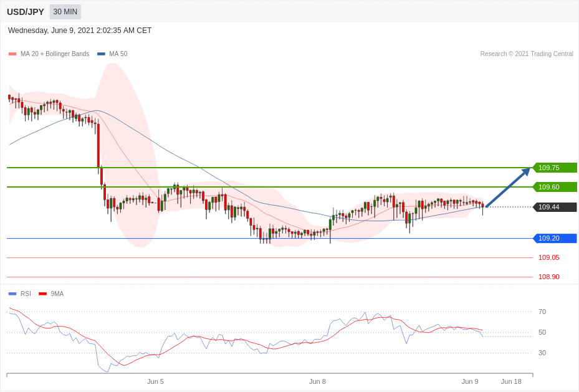Click the Jun 18 date axis label
The height and width of the screenshot is (392, 579).
point(512,381)
